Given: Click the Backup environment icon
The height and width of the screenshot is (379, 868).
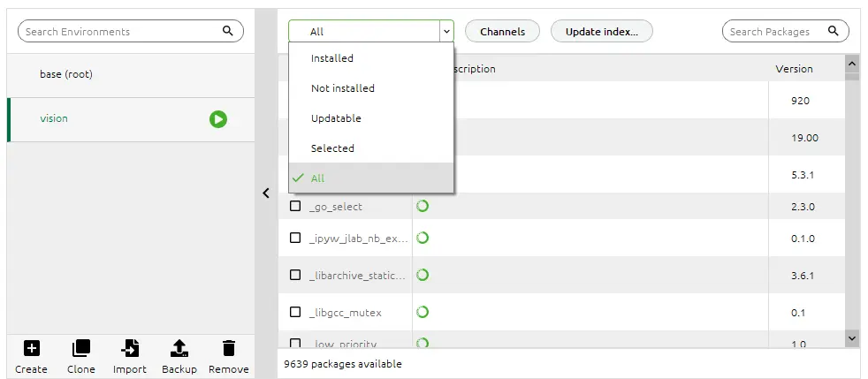Looking at the screenshot, I should (179, 348).
